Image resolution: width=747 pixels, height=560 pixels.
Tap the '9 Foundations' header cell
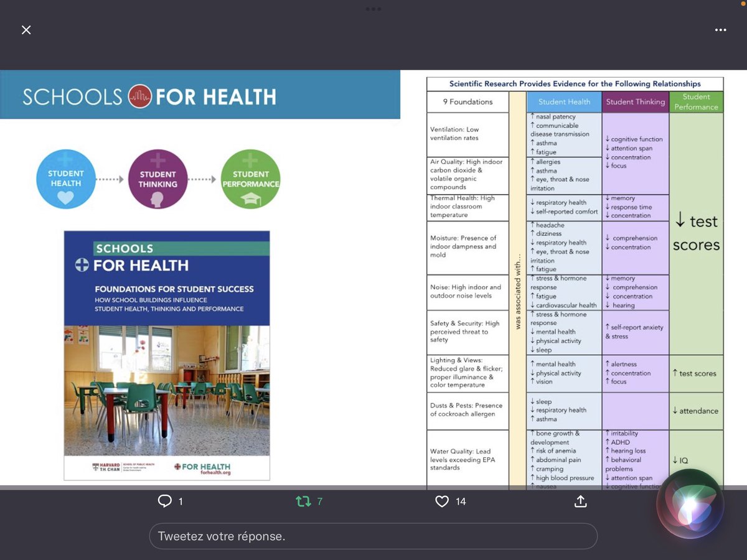467,102
